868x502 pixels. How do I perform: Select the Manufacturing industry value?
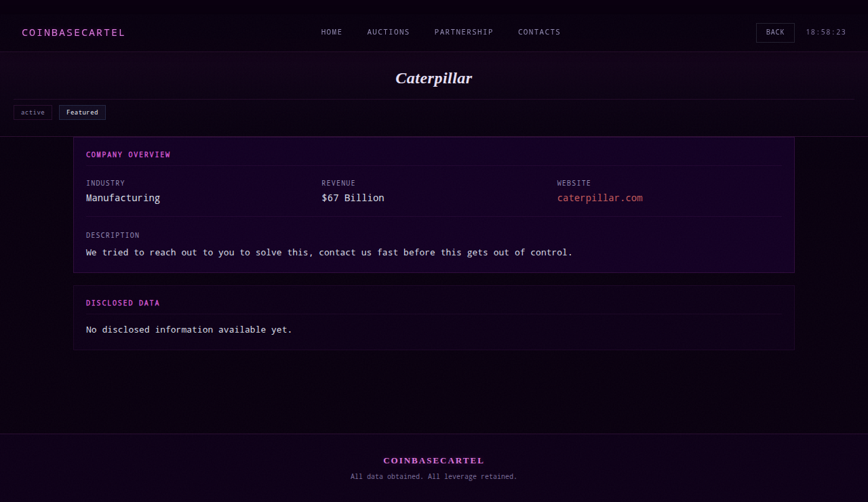[x=123, y=198]
